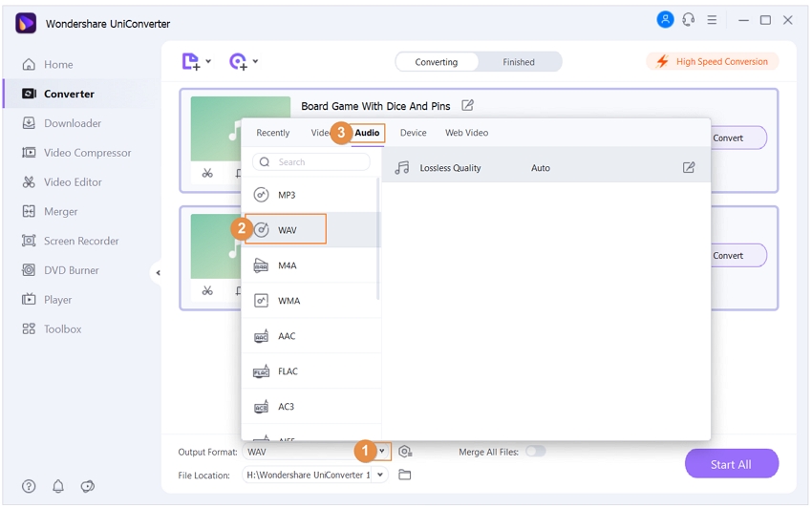Select the Lossless Quality Auto preset
The height and width of the screenshot is (508, 812).
click(x=545, y=167)
